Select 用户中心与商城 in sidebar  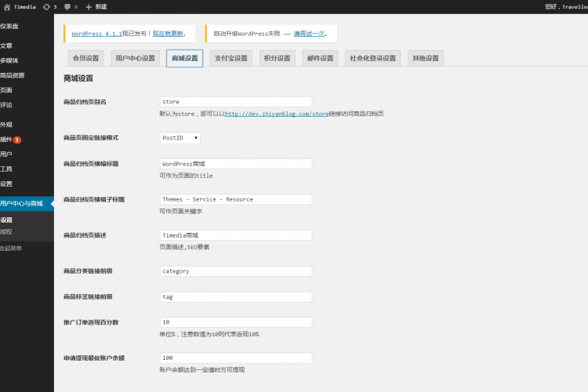coord(27,204)
